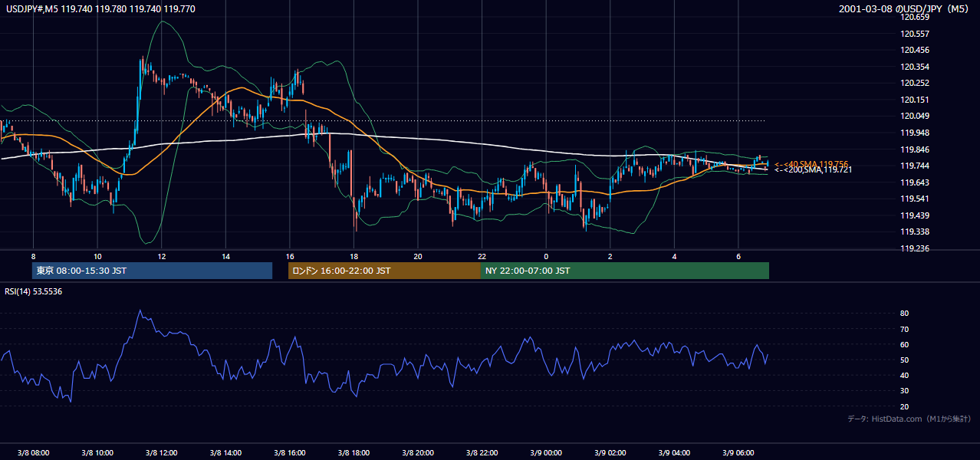Click the RSI(14) 53.5536 indicator label
This screenshot has width=980, height=460.
click(x=34, y=291)
